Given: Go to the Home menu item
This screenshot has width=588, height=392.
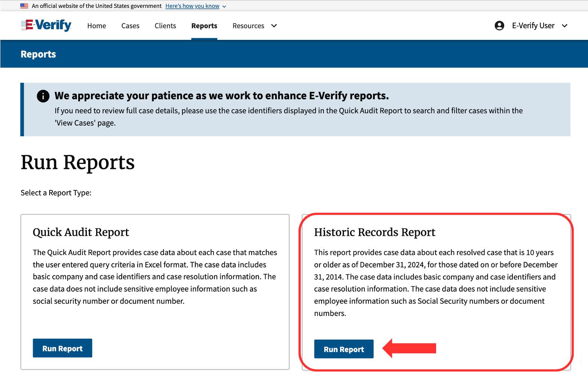Looking at the screenshot, I should 97,26.
